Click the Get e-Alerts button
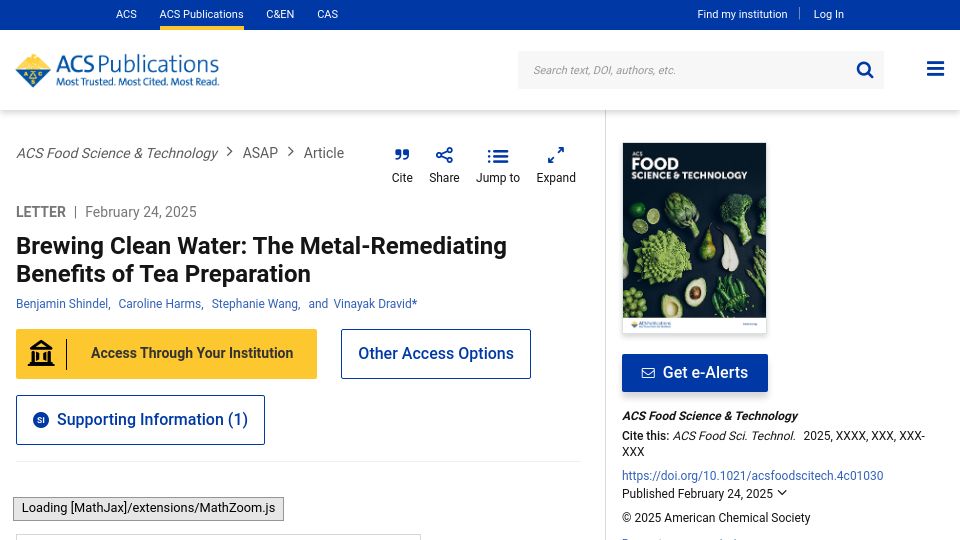The width and height of the screenshot is (960, 540). 695,373
